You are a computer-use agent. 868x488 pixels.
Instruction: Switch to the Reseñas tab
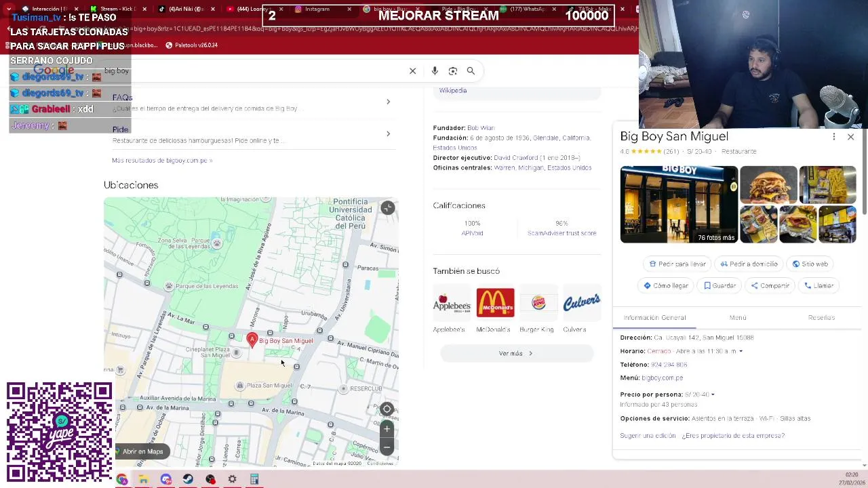(821, 317)
